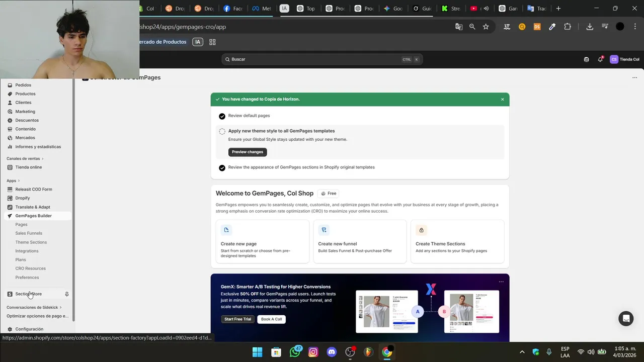Switch to the Meta browser tab
The width and height of the screenshot is (644, 362).
tap(261, 9)
